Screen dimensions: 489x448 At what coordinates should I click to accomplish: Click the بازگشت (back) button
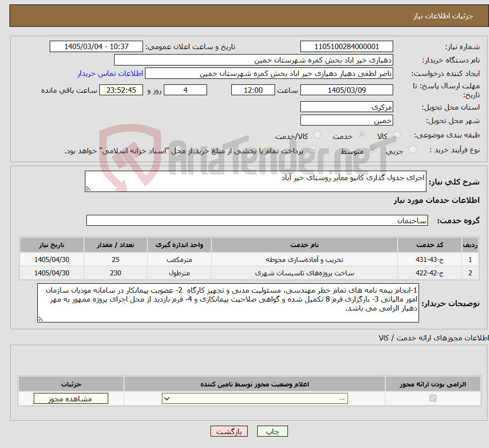click(x=229, y=431)
